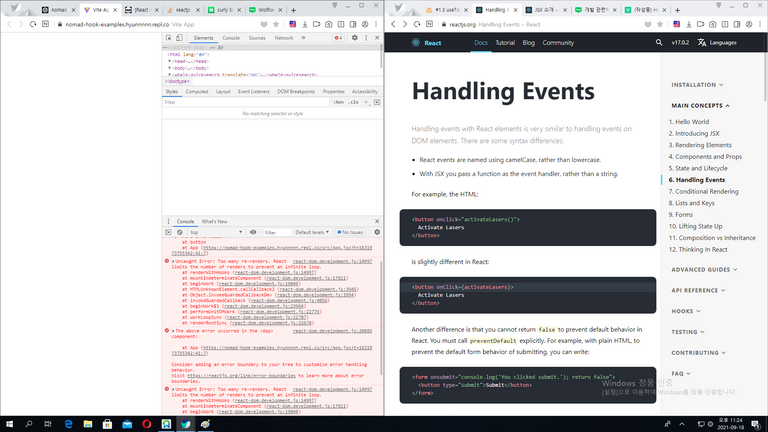Expand the head node in the DOM tree
Viewport: 768px width, 432px height.
click(x=169, y=61)
